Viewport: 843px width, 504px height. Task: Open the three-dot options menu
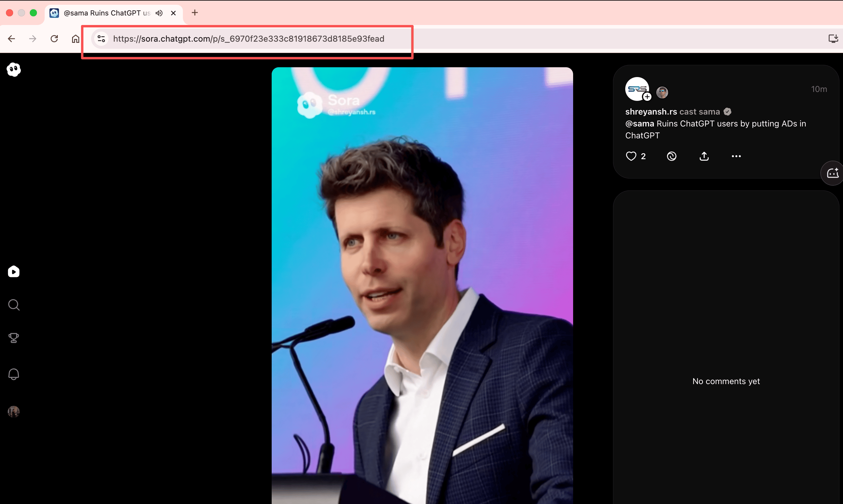736,156
